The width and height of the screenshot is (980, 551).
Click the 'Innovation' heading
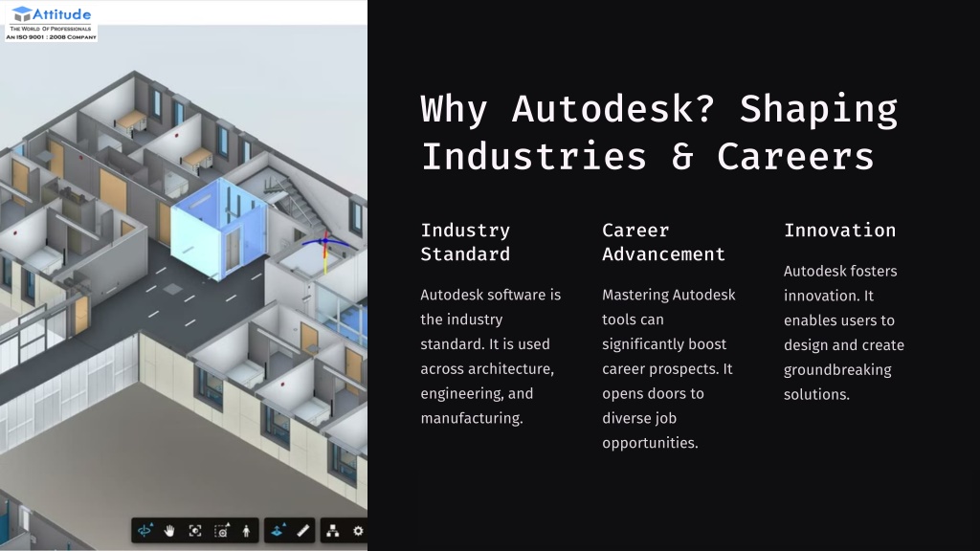coord(840,230)
